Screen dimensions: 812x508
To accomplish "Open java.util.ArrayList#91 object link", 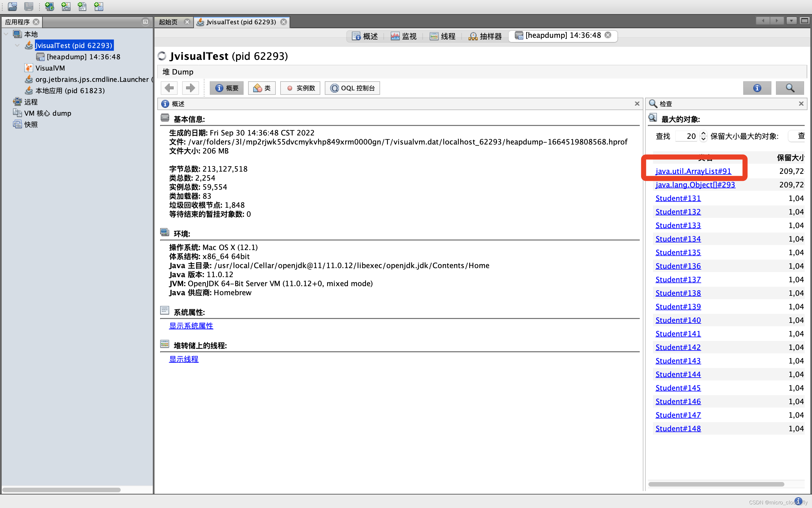I will (693, 171).
